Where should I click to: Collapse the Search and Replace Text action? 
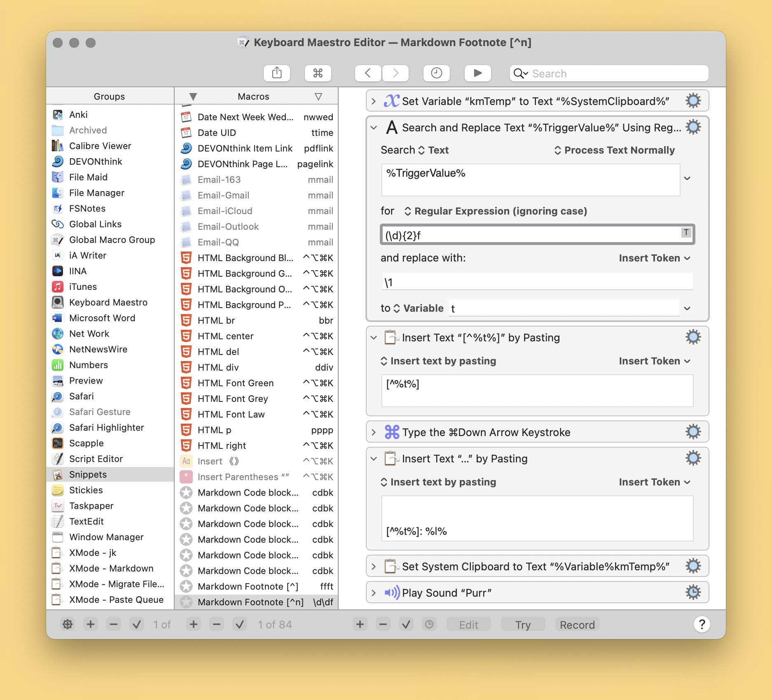tap(374, 128)
